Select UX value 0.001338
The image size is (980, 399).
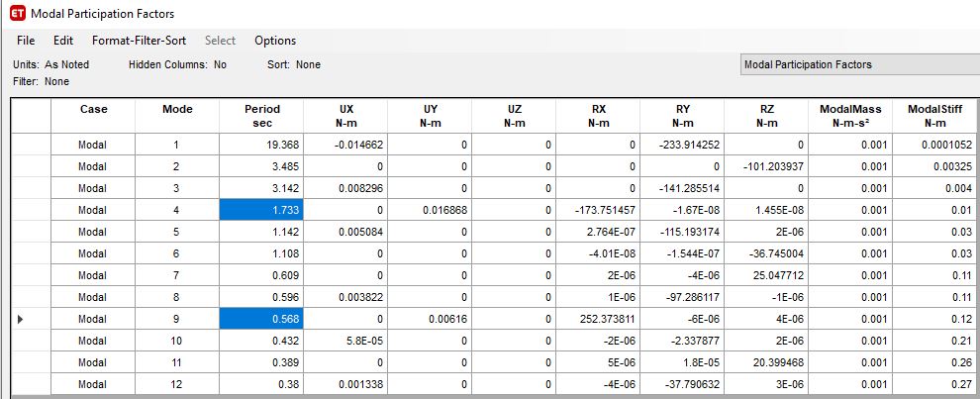(x=345, y=384)
